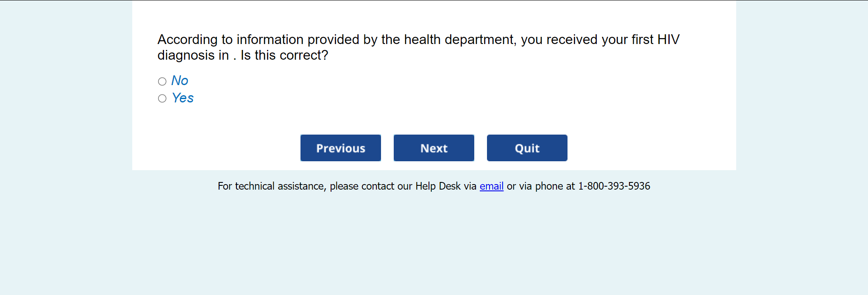Select the No radio button
The height and width of the screenshot is (295, 868).
pos(162,81)
